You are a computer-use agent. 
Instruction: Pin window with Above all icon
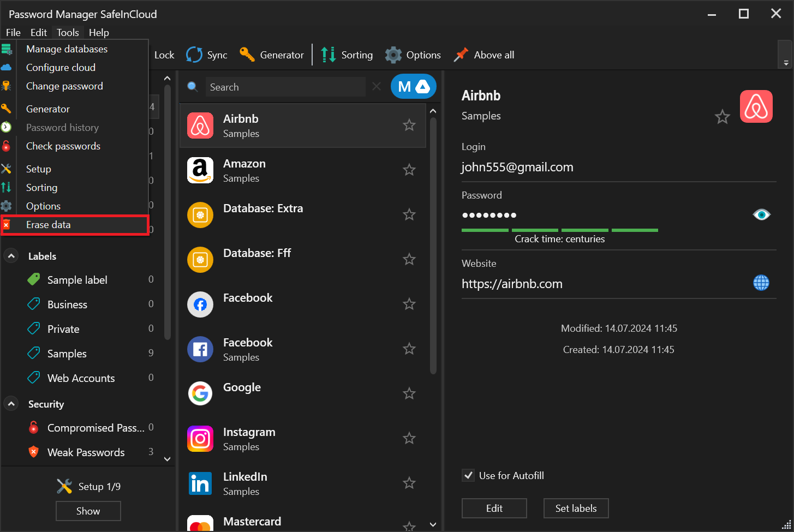461,55
